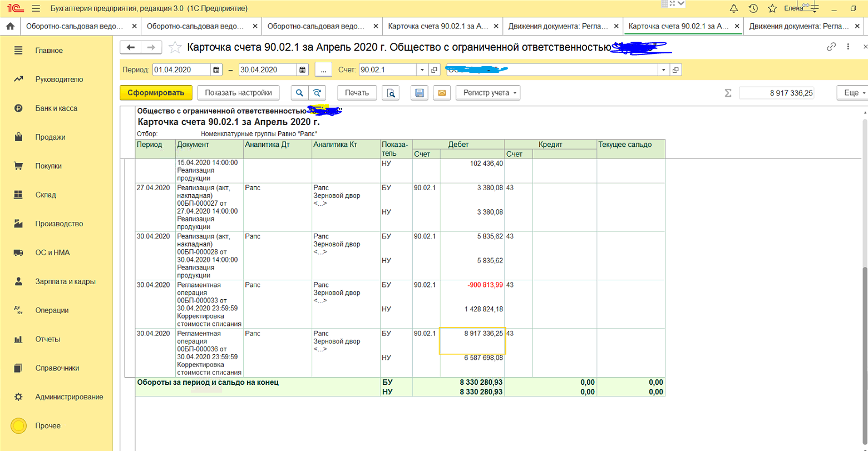Screen dimensions: 868x451
Task: Open account 90.02.1 selection form icon
Action: tap(435, 70)
